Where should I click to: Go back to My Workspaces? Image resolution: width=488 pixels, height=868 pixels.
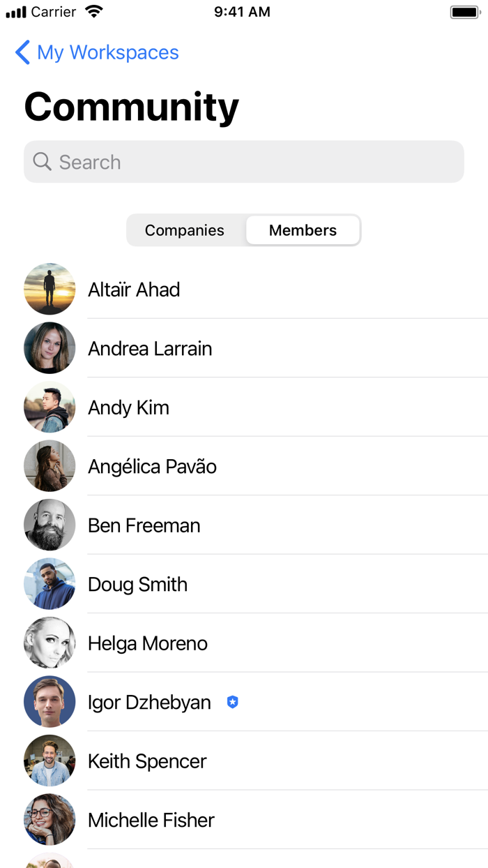107,52
